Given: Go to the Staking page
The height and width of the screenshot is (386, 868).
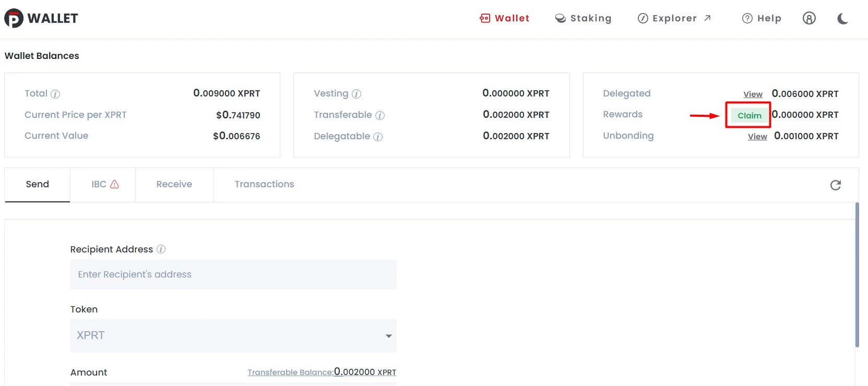Looking at the screenshot, I should (x=583, y=18).
